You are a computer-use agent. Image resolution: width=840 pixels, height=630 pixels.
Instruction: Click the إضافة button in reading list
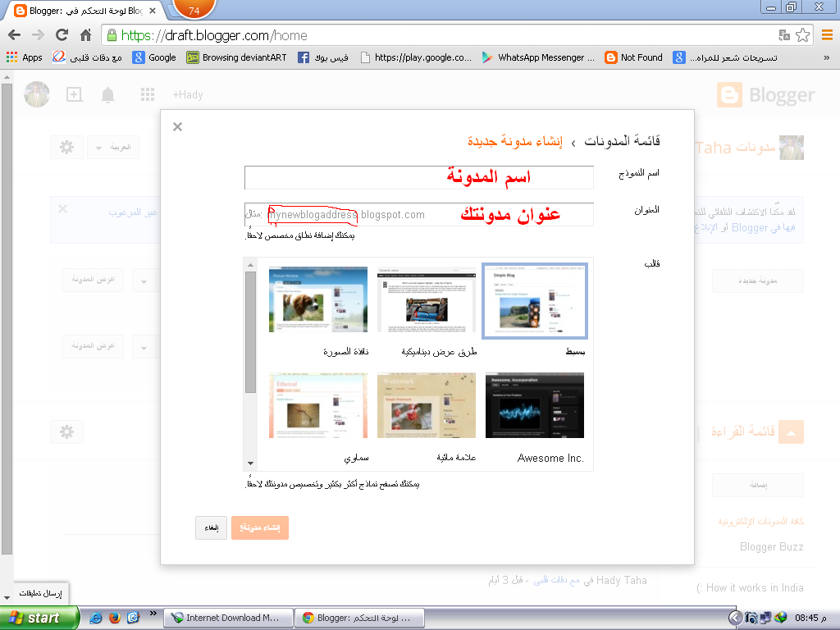(x=757, y=485)
